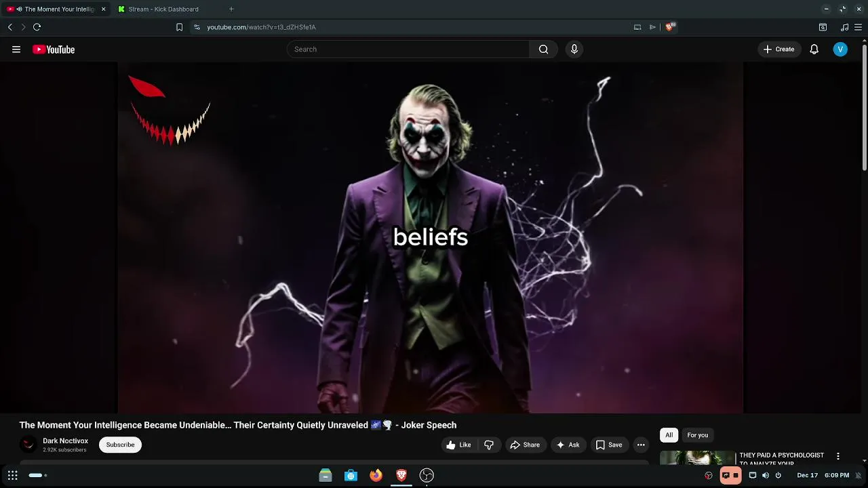Open the display network tray icon
The image size is (868, 488).
(x=753, y=475)
